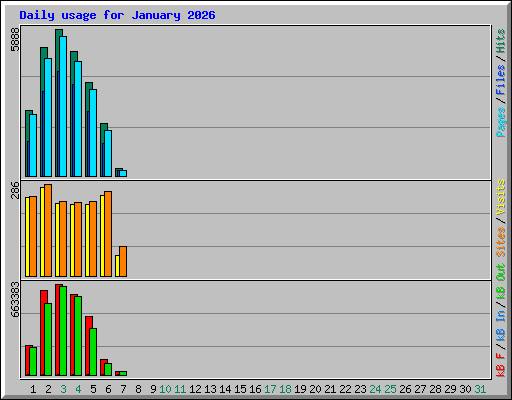Click the day 3 cyan files bar
This screenshot has width=512, height=400.
pyautogui.click(x=63, y=106)
